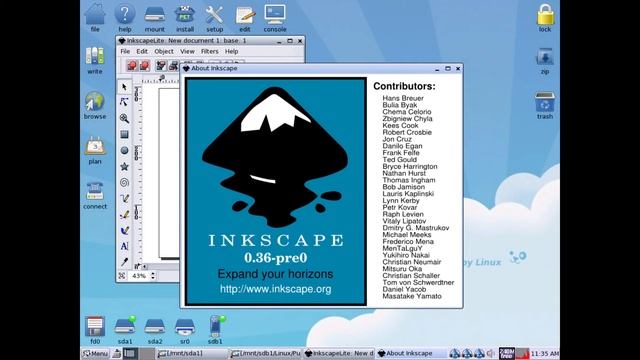Click the horizontal scrollbar left arrow
Viewport: 640px width, 360px height.
click(x=145, y=266)
